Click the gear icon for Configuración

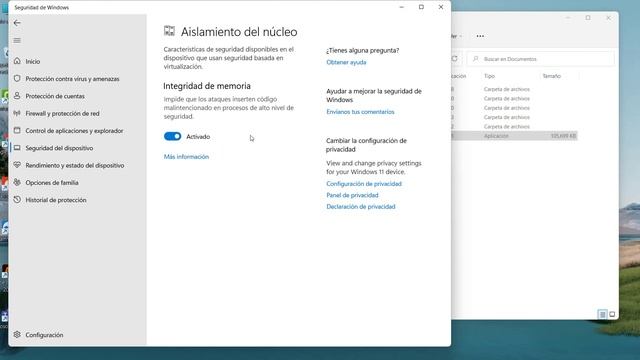point(17,334)
